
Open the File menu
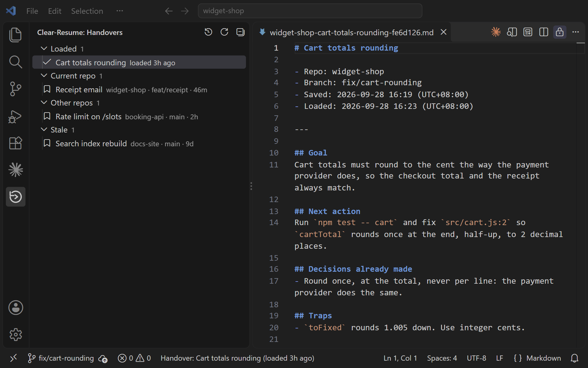pyautogui.click(x=32, y=11)
